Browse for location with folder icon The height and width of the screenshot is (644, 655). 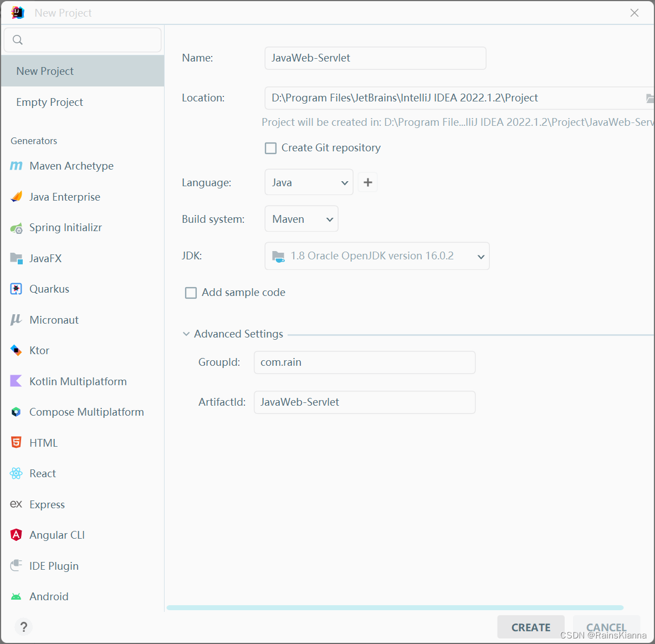[649, 98]
